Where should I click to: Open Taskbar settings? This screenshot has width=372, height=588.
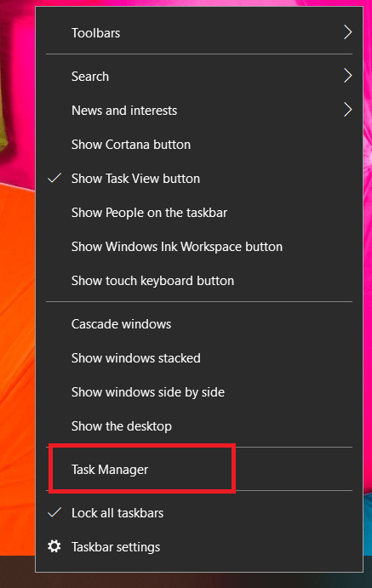199,547
